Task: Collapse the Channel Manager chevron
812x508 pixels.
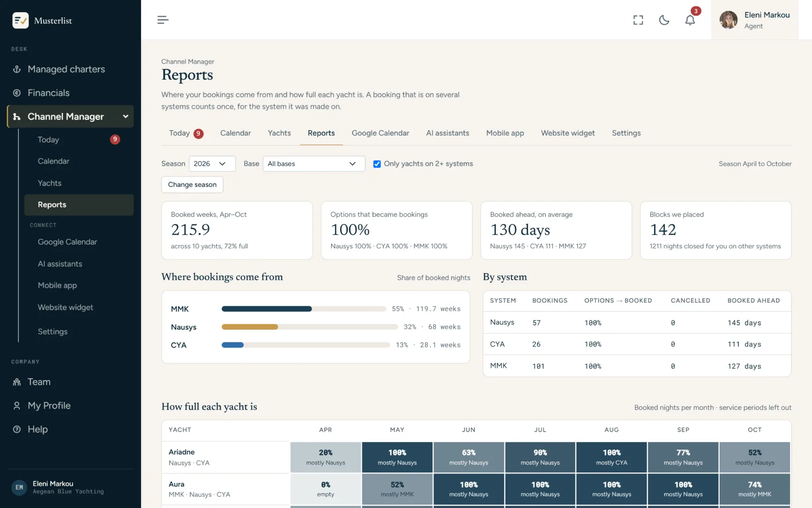Action: 125,117
